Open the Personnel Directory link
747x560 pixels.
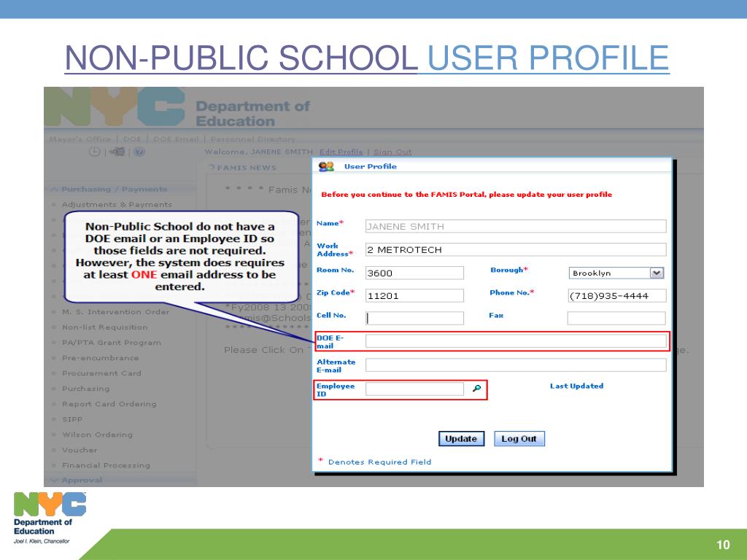pyautogui.click(x=253, y=139)
